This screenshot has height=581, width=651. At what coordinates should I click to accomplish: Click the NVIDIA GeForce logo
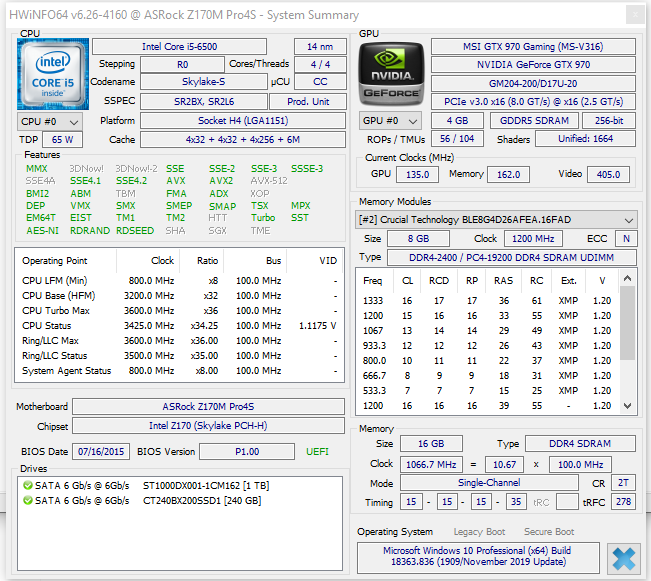[392, 72]
